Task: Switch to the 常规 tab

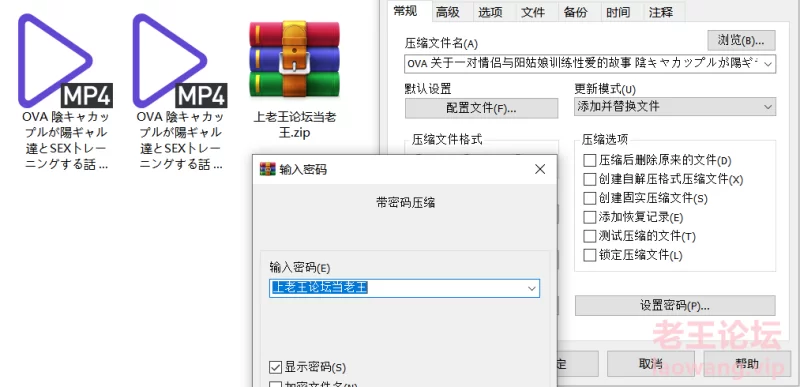Action: [x=406, y=11]
